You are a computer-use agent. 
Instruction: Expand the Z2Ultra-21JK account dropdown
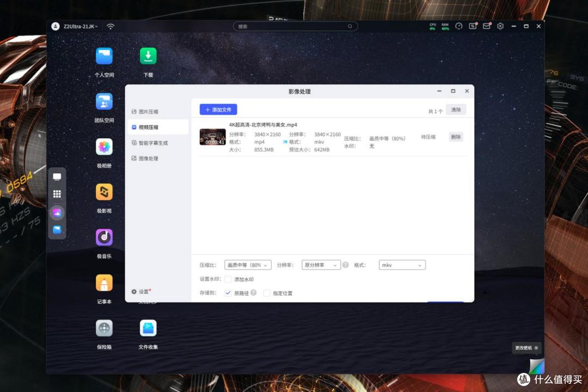tap(80, 27)
